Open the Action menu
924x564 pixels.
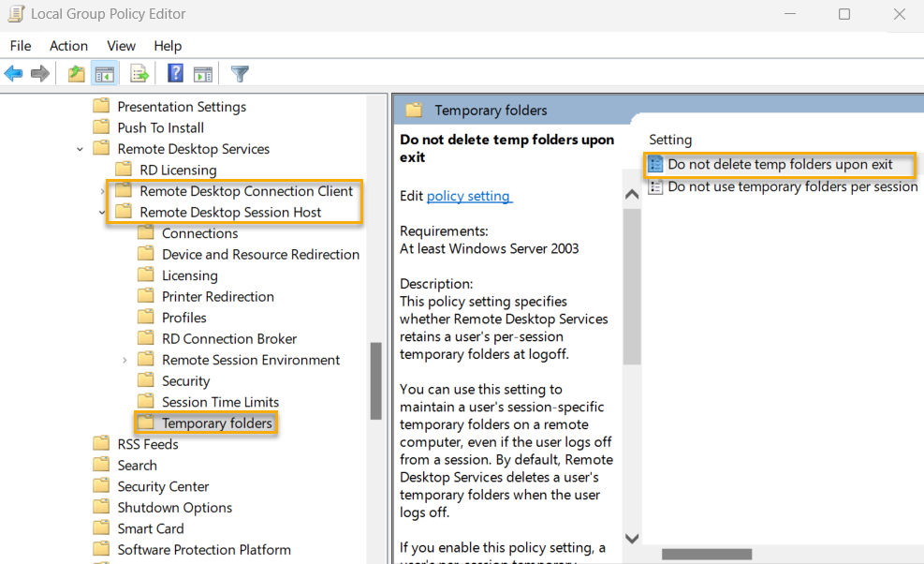point(68,45)
